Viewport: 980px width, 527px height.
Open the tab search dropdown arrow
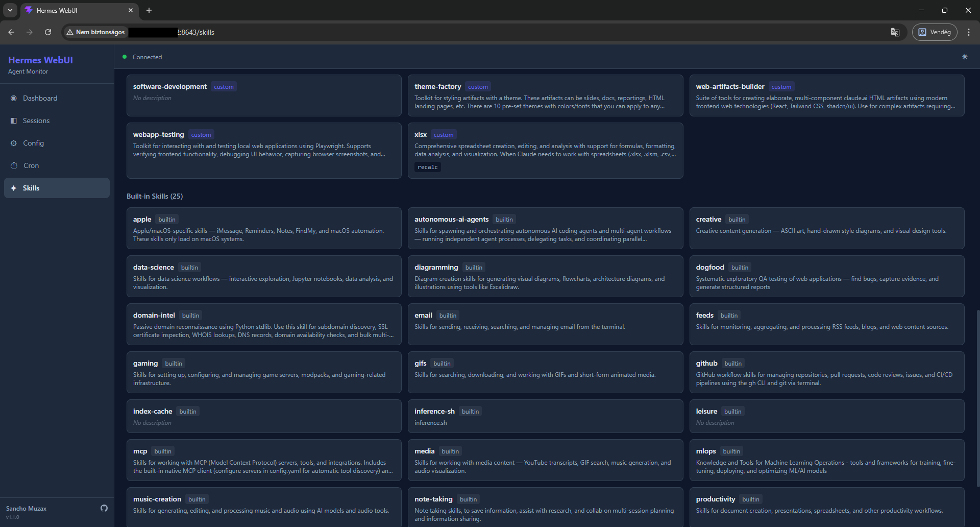[x=10, y=10]
